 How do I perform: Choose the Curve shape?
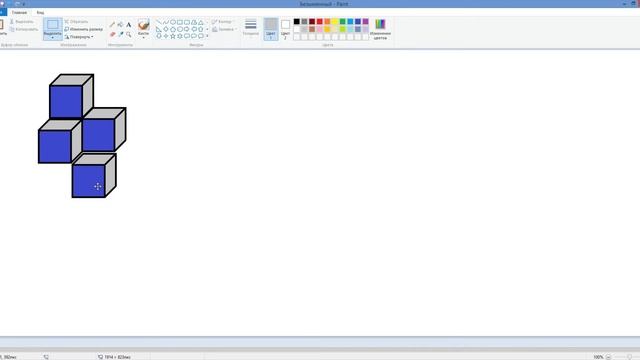tap(166, 22)
